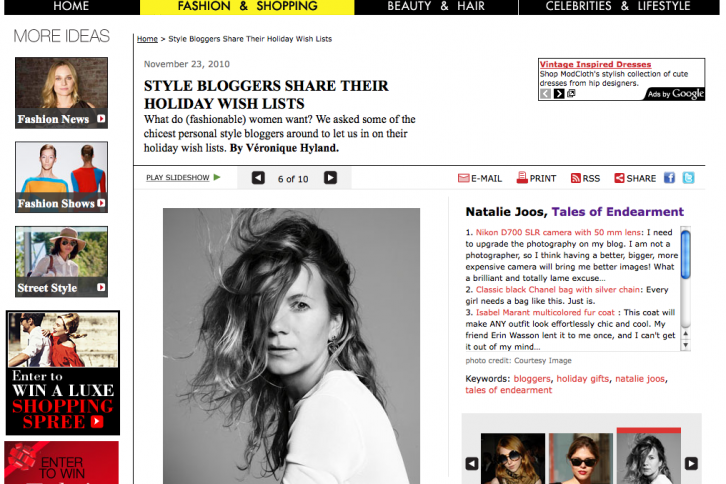
Task: Show the next Google ad
Action: coord(559,94)
